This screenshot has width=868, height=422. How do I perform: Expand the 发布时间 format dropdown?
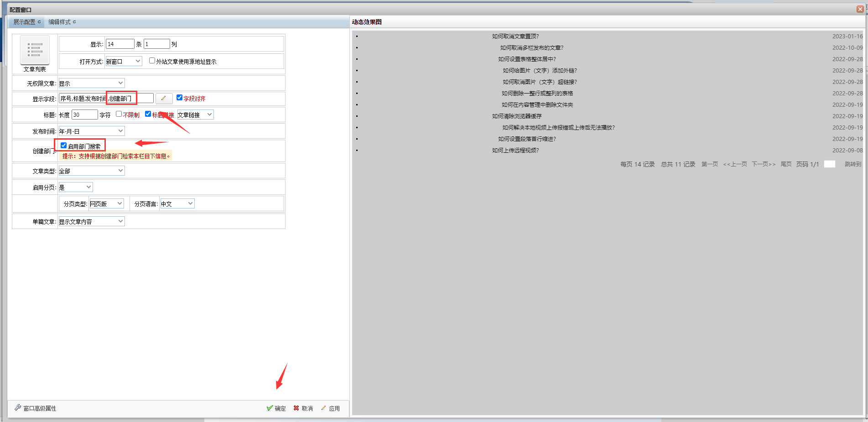pos(91,131)
